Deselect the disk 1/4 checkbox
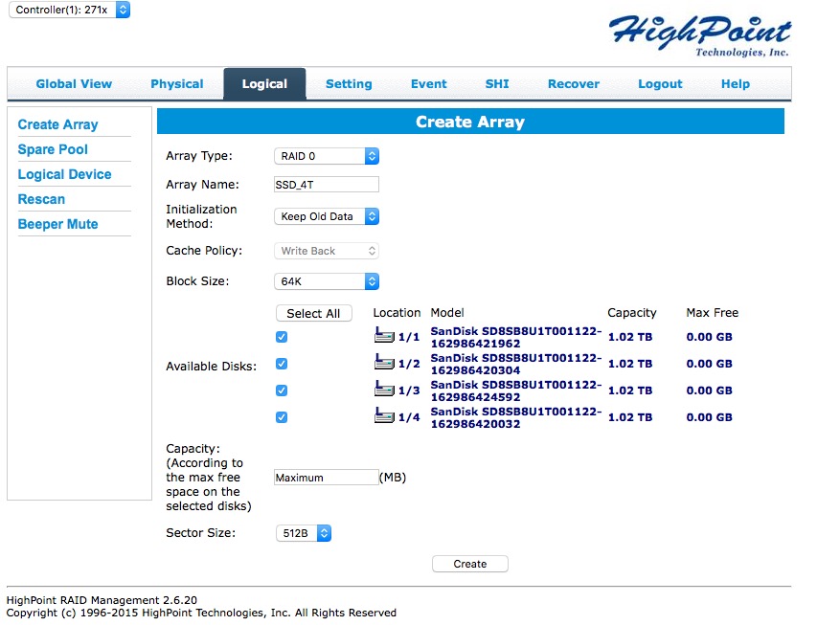 282,417
